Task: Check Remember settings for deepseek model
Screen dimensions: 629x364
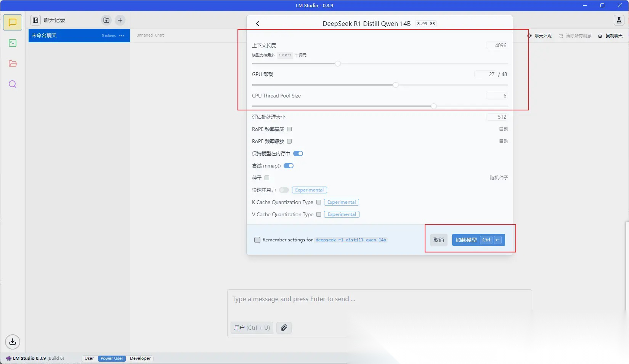Action: pyautogui.click(x=257, y=240)
